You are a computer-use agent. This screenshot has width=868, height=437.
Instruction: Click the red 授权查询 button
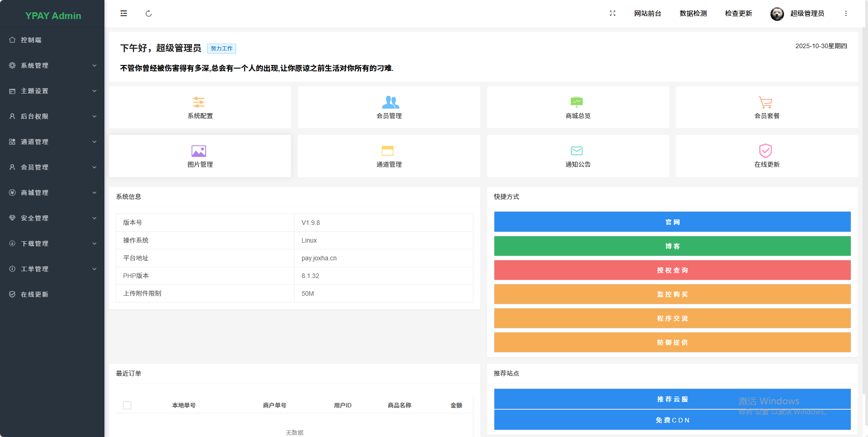[x=672, y=270]
